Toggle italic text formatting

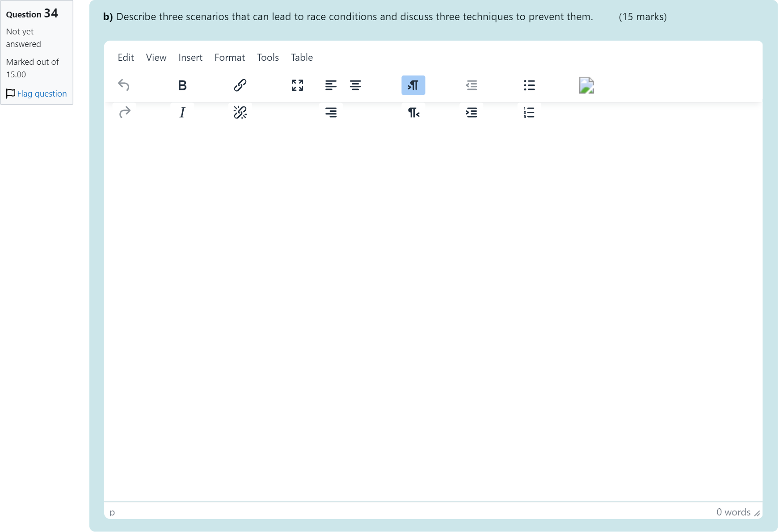[182, 112]
